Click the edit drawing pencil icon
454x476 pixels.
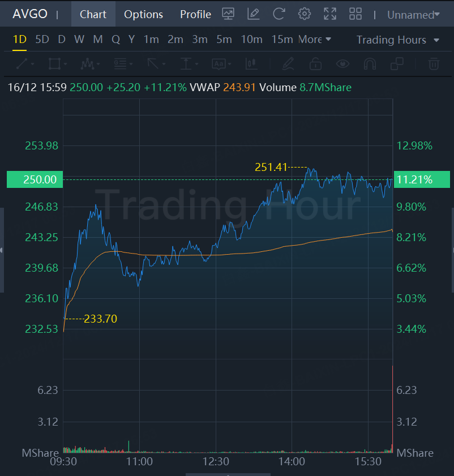(x=253, y=14)
